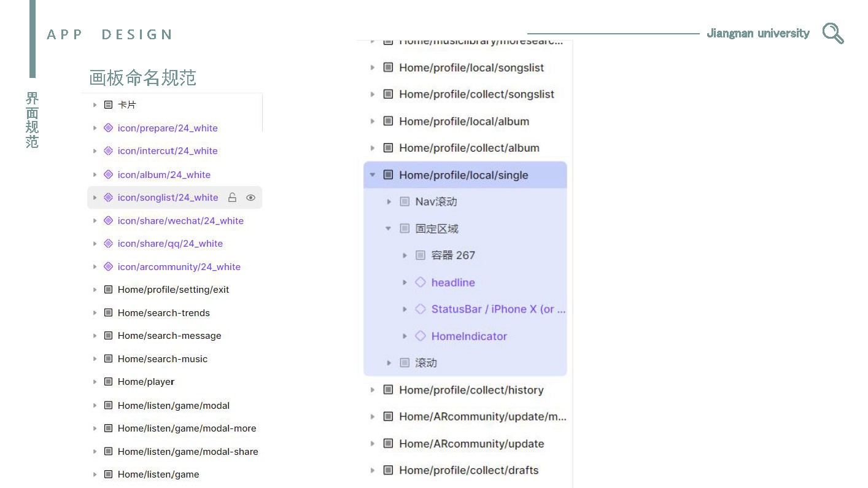Collapse the 固定区域 group

point(388,228)
